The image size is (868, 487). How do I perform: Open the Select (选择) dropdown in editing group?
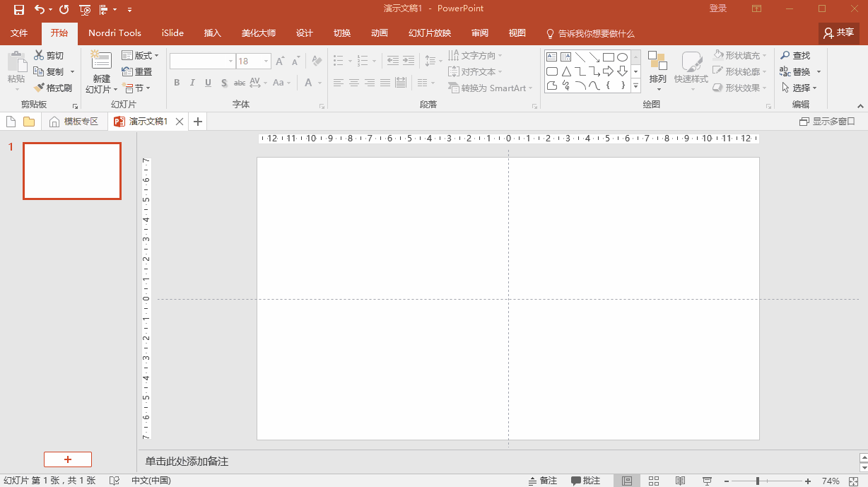pyautogui.click(x=799, y=88)
